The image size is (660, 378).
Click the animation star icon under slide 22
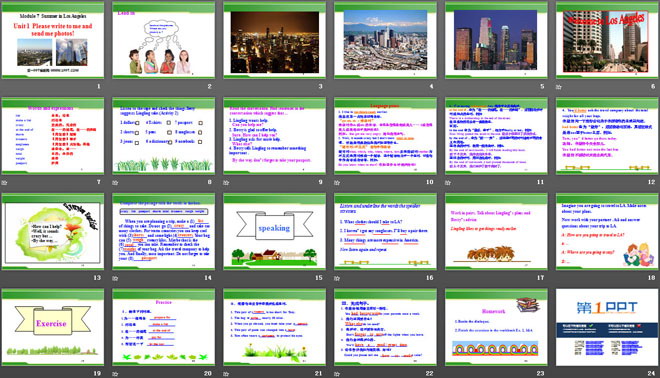337,374
